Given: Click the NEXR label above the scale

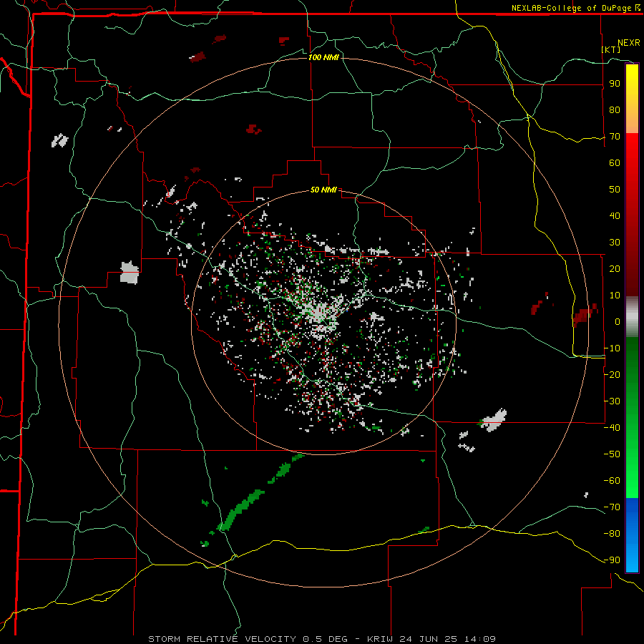Looking at the screenshot, I should pyautogui.click(x=629, y=43).
